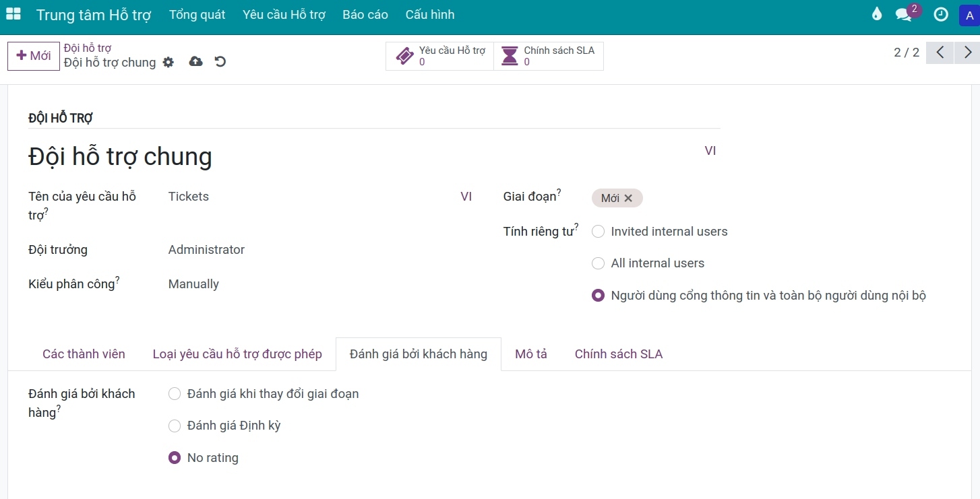
Task: Select Invited internal users privacy option
Action: (598, 232)
